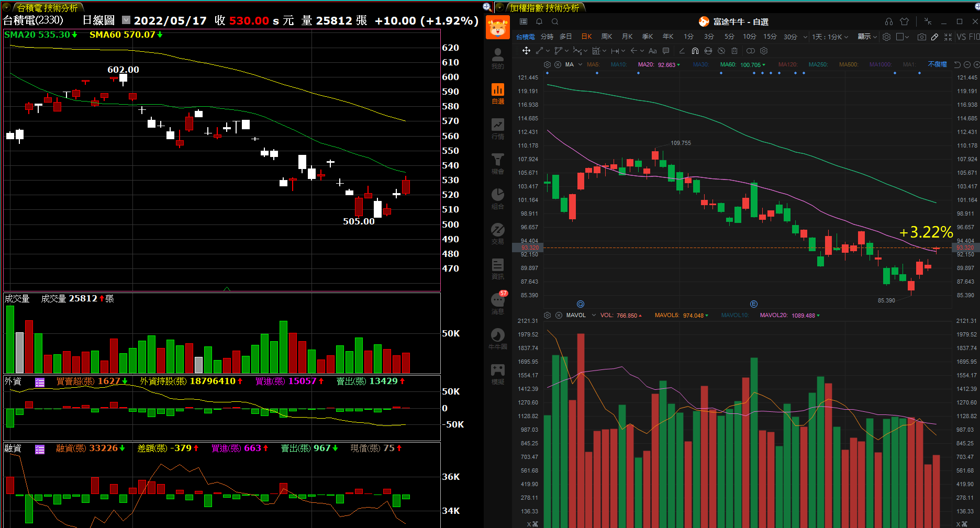Click the 台積電 stock name link
This screenshot has height=528, width=980.
coord(526,37)
